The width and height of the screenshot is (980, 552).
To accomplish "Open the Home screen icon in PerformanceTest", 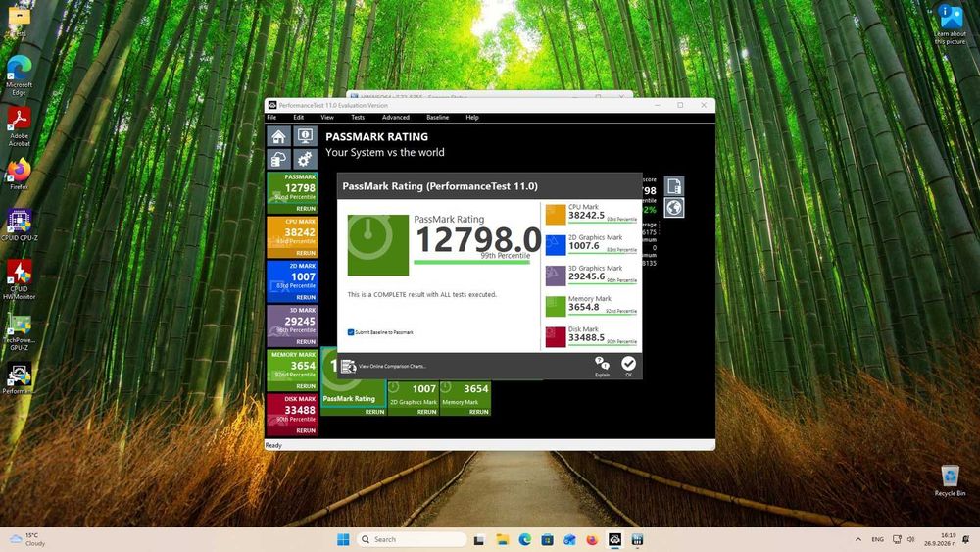I will (278, 136).
